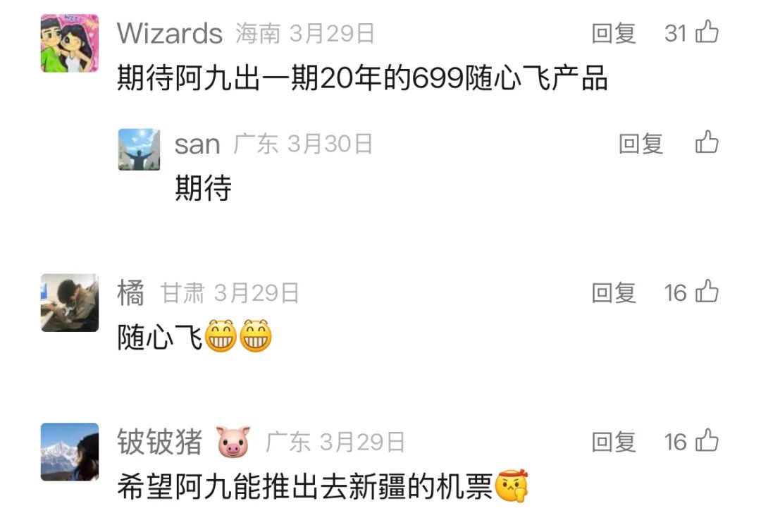Like the Wizards comment with 31 likes
Viewport: 761px width, 532px height.
coord(707,32)
